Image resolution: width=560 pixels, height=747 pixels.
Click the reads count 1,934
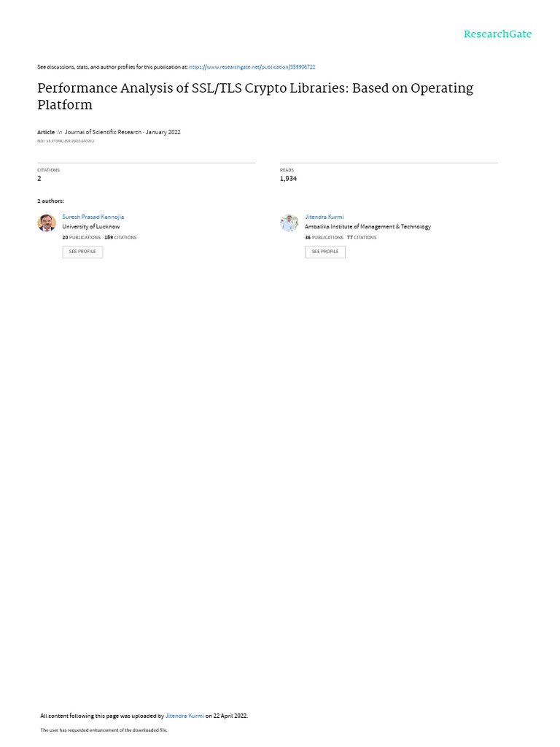point(288,179)
